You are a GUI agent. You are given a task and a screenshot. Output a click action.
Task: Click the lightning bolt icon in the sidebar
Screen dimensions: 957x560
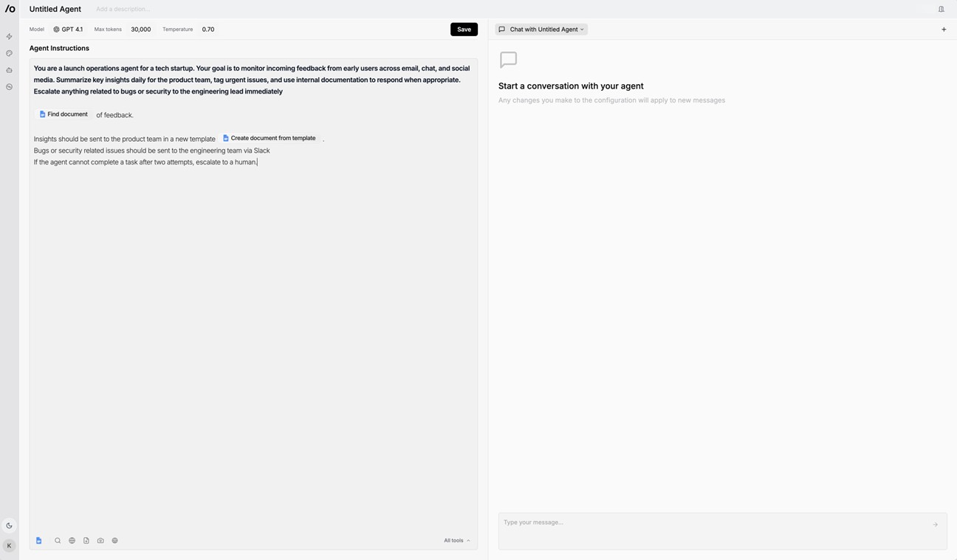9,37
